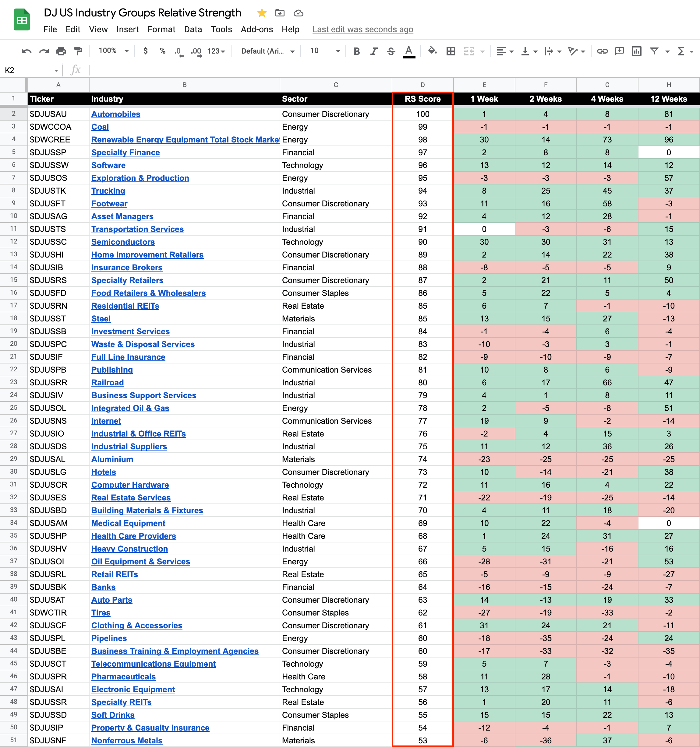
Task: Select the paint format tool
Action: (78, 51)
